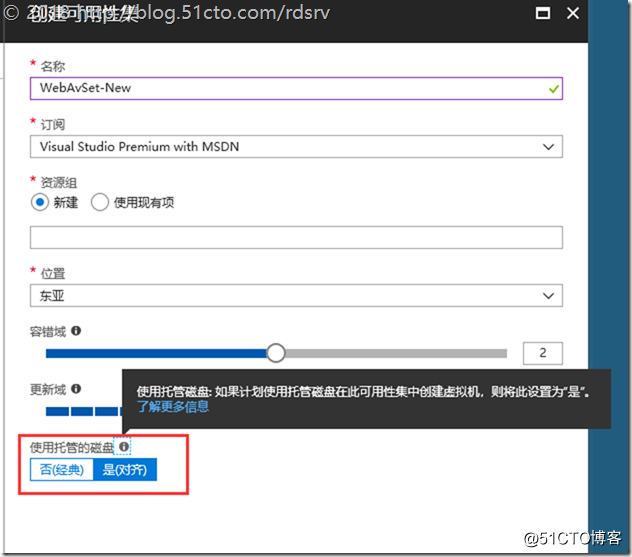Open the 位置 location dropdown showing 东亚
The image size is (632, 557).
[296, 295]
